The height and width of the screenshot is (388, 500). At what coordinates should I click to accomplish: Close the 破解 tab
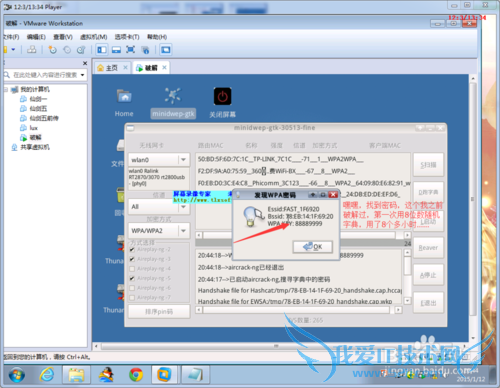(164, 67)
